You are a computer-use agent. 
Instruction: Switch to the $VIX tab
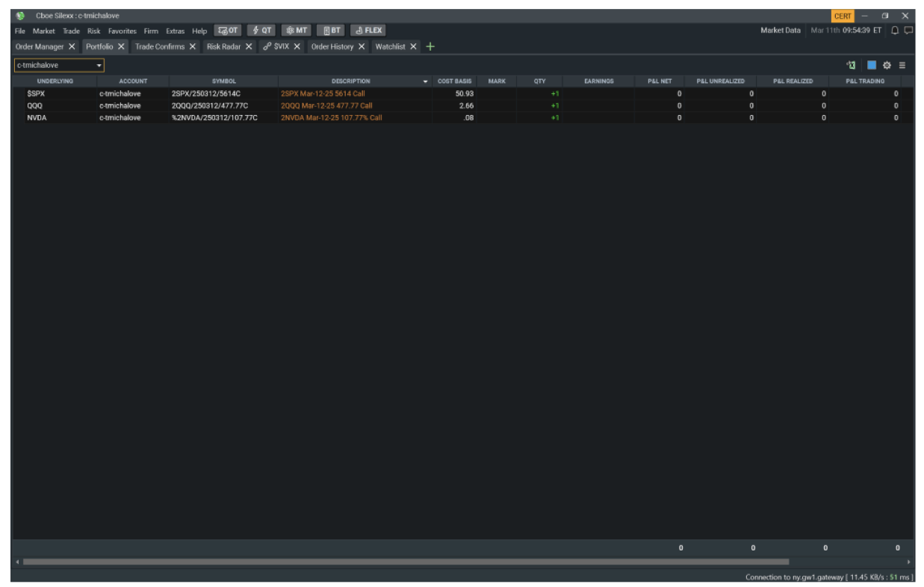coord(282,46)
